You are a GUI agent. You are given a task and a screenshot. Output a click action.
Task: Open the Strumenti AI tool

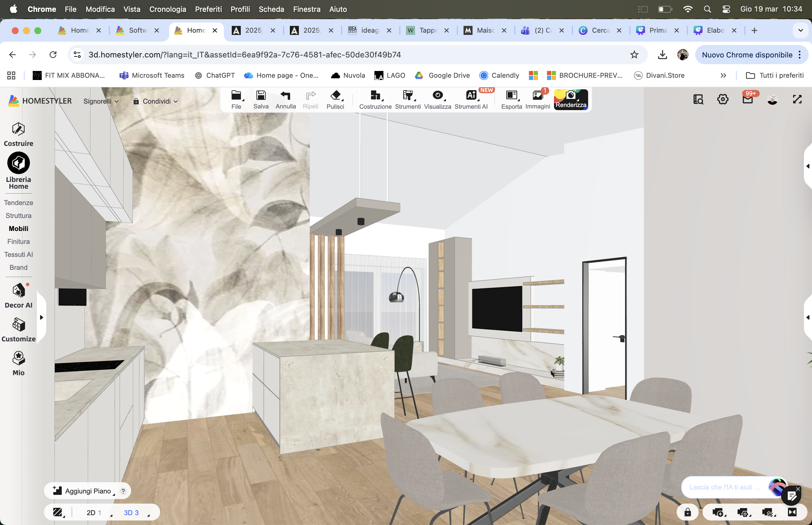[471, 99]
